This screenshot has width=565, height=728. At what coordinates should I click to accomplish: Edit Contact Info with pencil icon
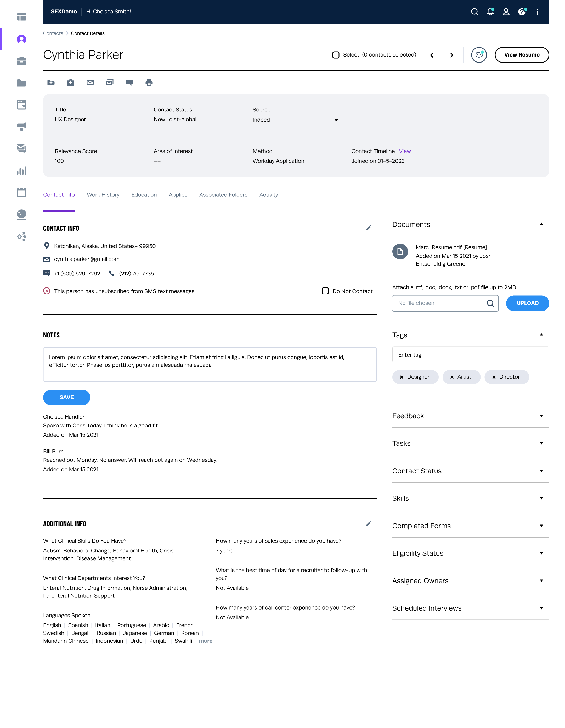tap(368, 228)
